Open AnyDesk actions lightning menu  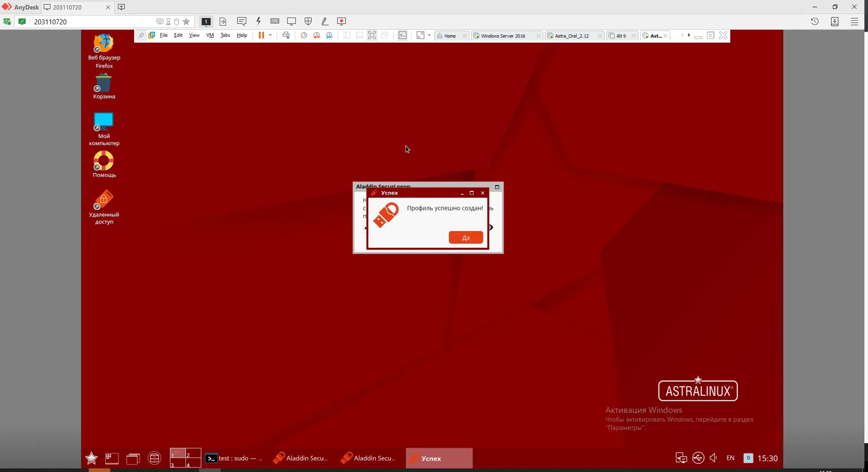(x=258, y=21)
